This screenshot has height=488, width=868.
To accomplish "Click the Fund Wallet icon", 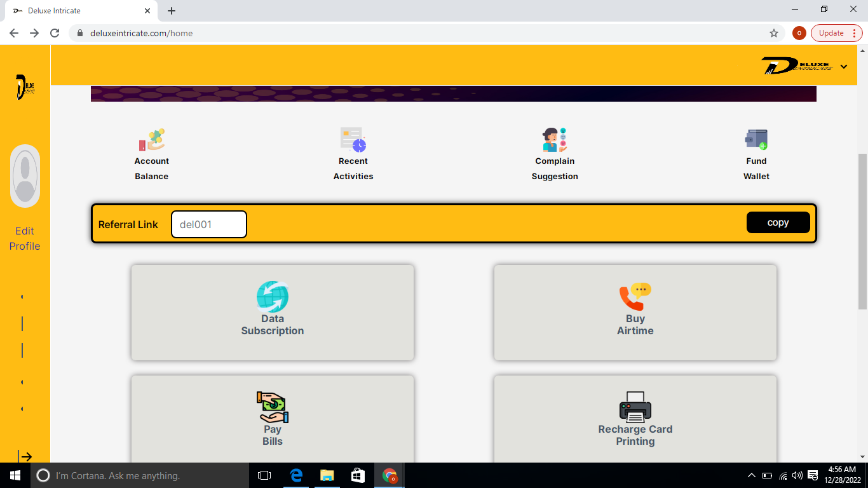I will 756,140.
